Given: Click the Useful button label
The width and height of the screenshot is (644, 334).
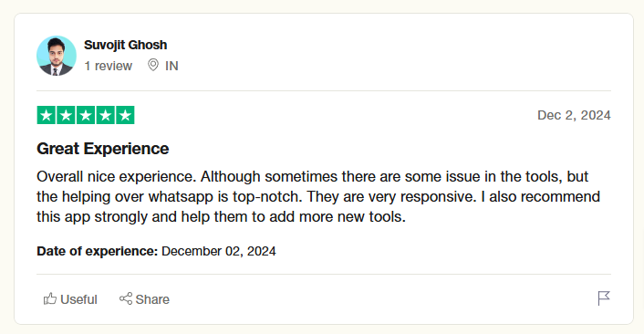Looking at the screenshot, I should [x=78, y=299].
